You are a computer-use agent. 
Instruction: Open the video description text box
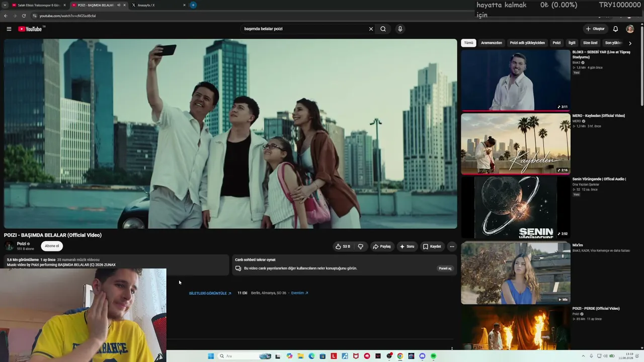point(116,264)
